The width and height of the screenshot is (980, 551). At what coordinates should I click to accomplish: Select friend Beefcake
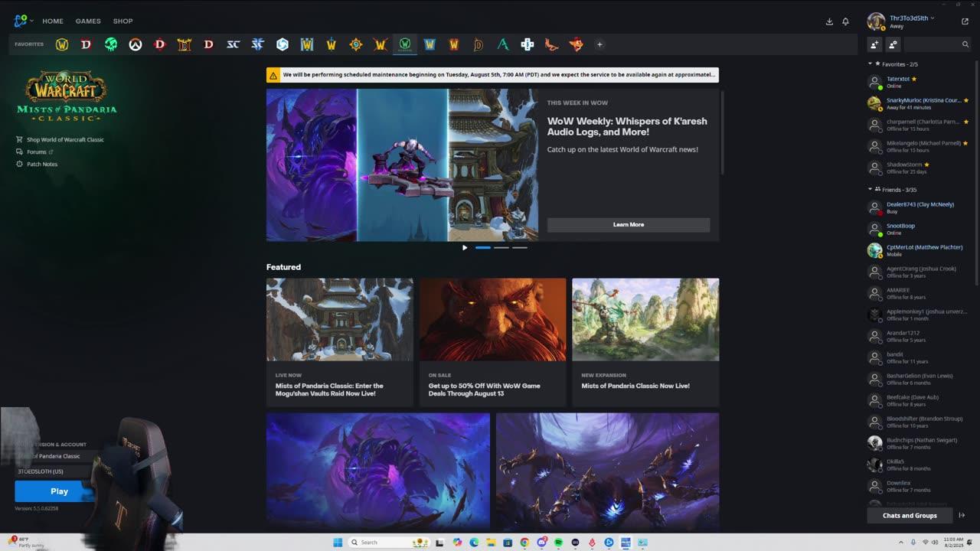coord(919,400)
